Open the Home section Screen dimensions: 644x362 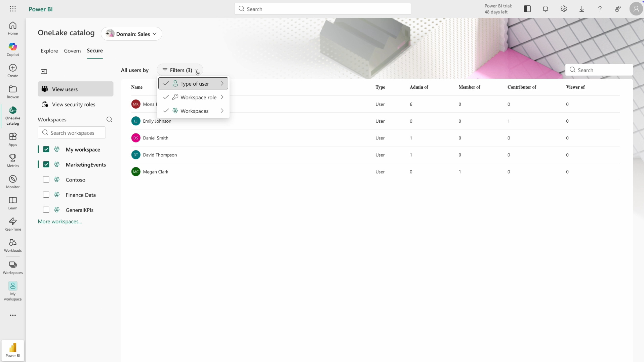pos(12,28)
